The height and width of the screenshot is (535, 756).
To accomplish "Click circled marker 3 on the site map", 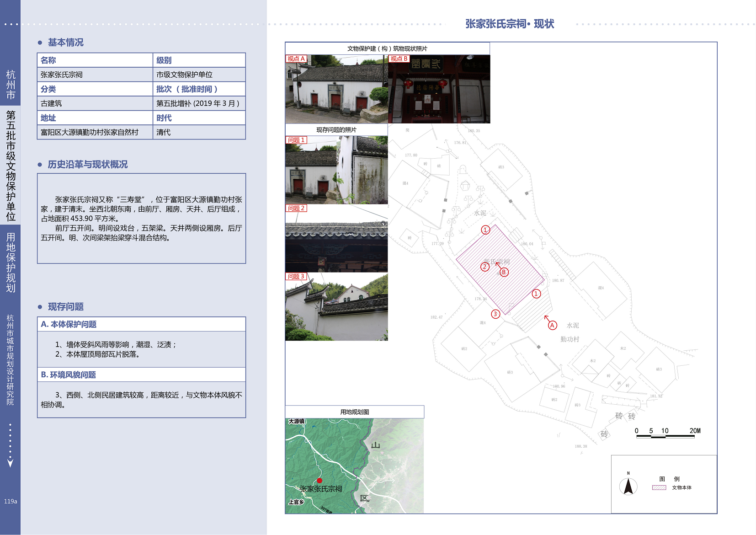I will [495, 314].
